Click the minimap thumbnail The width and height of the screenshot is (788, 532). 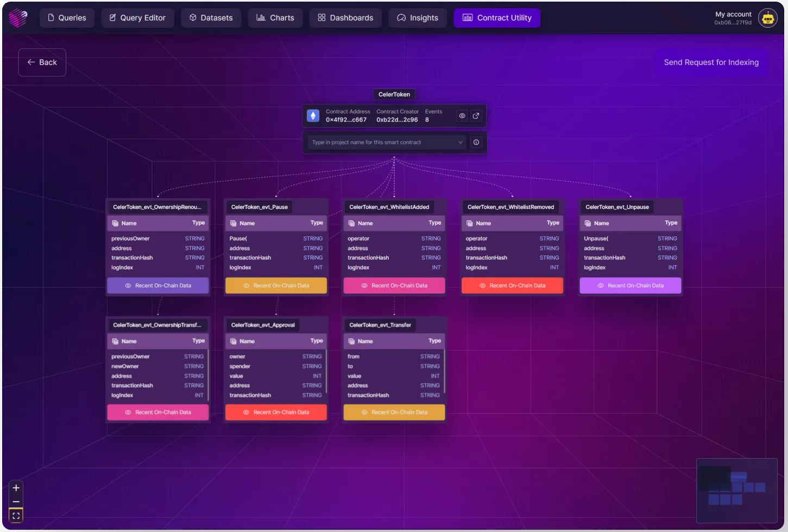[737, 491]
